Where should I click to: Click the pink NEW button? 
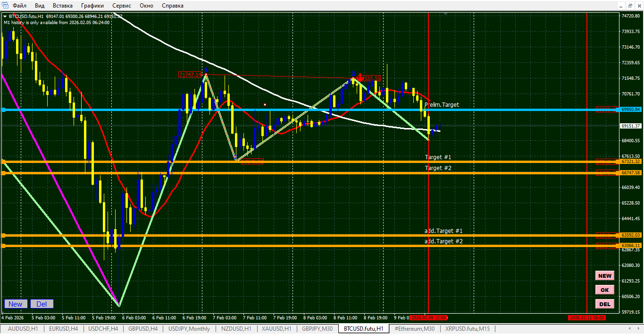[605, 276]
